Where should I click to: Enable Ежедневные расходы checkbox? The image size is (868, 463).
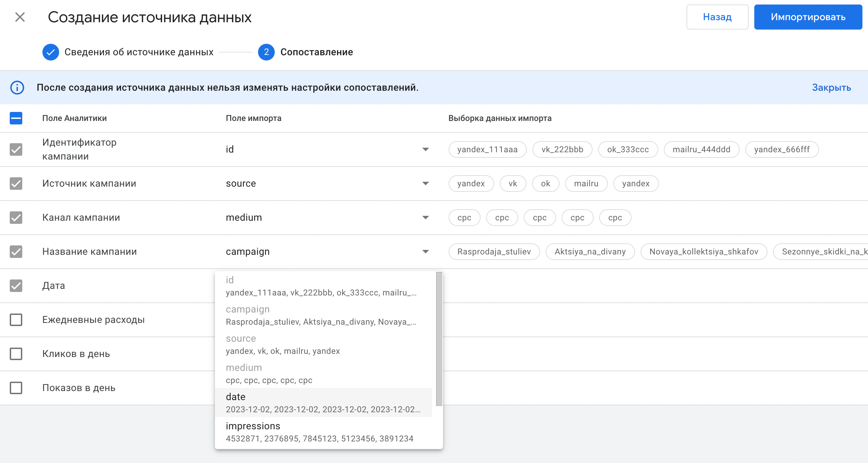[x=16, y=320]
